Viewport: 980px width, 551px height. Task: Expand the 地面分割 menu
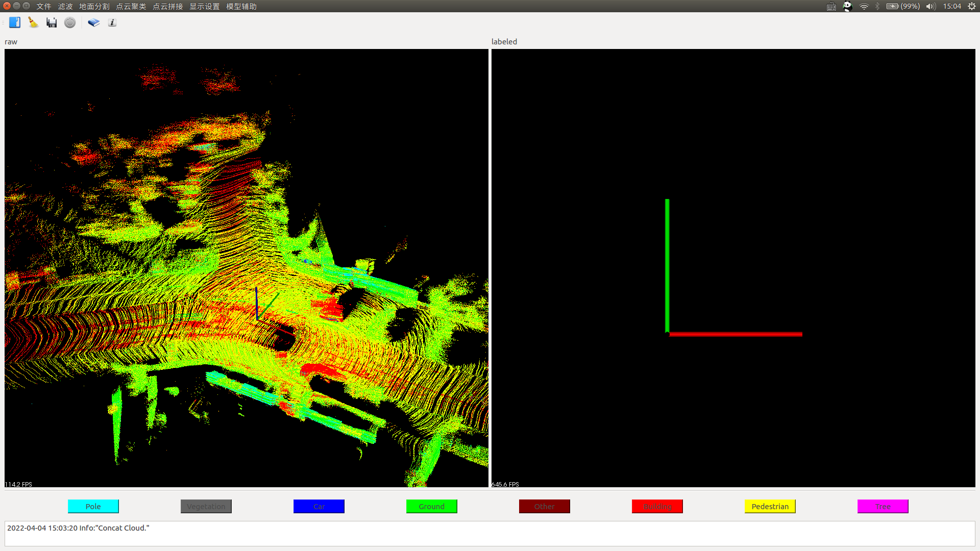(94, 6)
